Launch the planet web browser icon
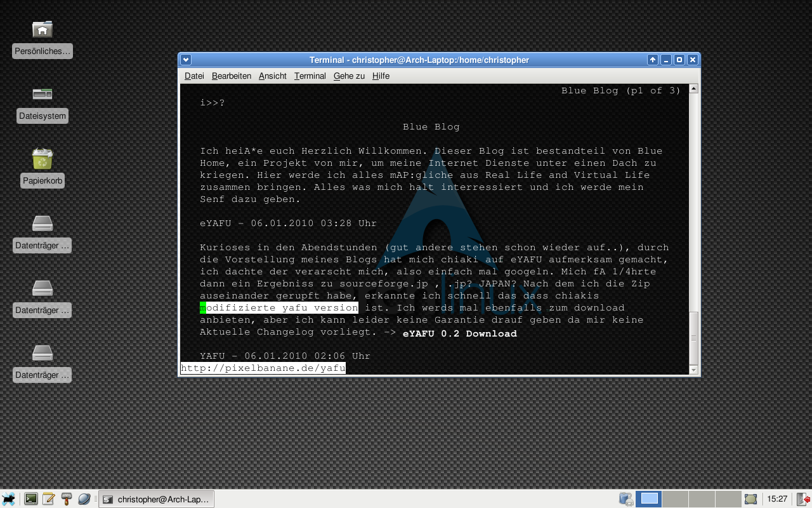This screenshot has height=508, width=812. pos(84,499)
